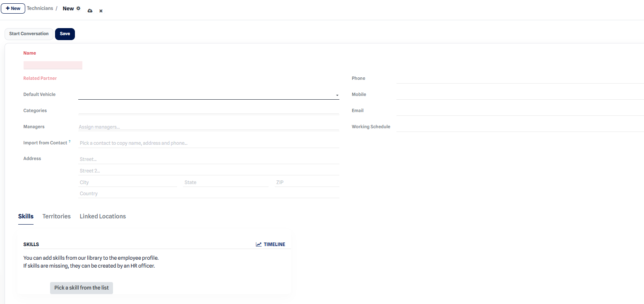Click the Import from Contact help tooltip icon

70,141
